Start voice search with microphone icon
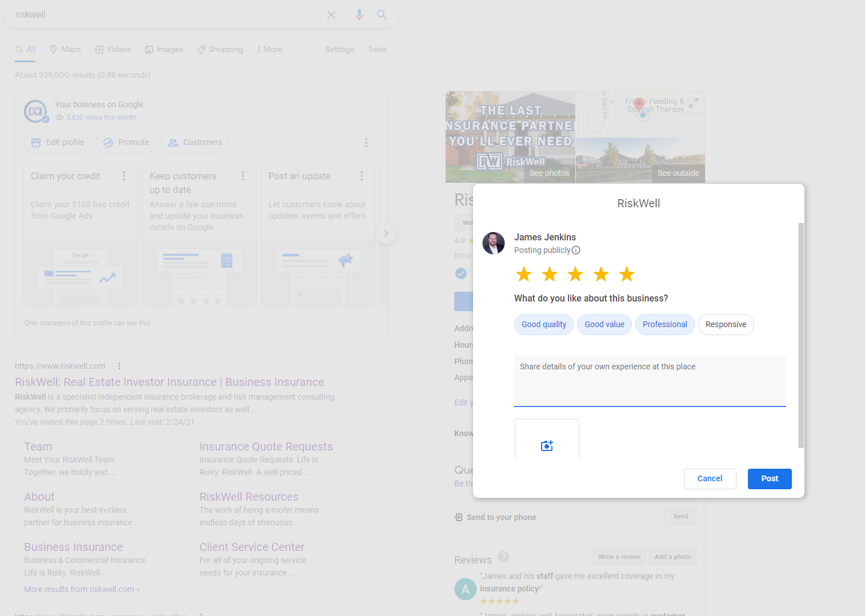The height and width of the screenshot is (616, 865). tap(359, 15)
